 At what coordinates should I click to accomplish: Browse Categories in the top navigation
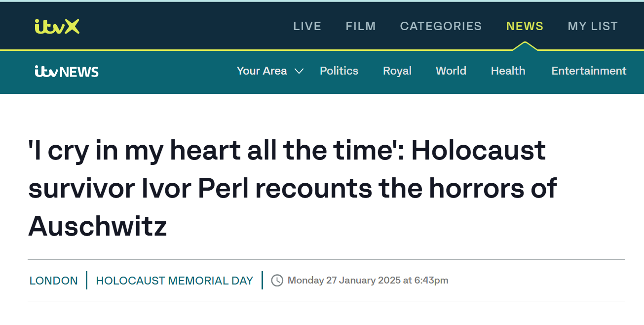tap(441, 26)
